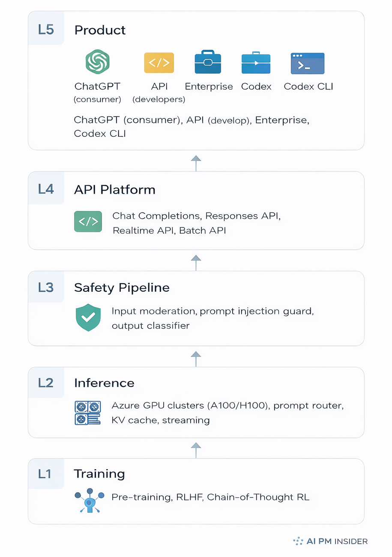Click the Training neural network icon
The height and width of the screenshot is (557, 392).
click(89, 500)
